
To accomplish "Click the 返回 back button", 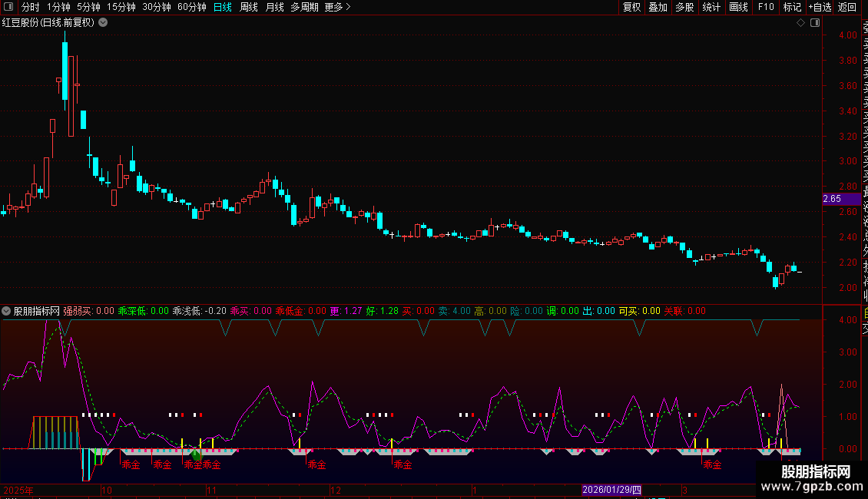I will (846, 8).
